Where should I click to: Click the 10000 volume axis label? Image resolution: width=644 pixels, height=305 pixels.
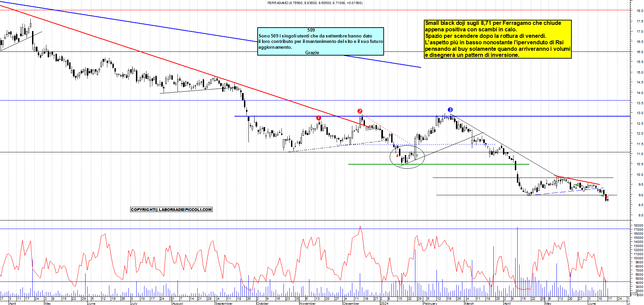click(x=638, y=258)
